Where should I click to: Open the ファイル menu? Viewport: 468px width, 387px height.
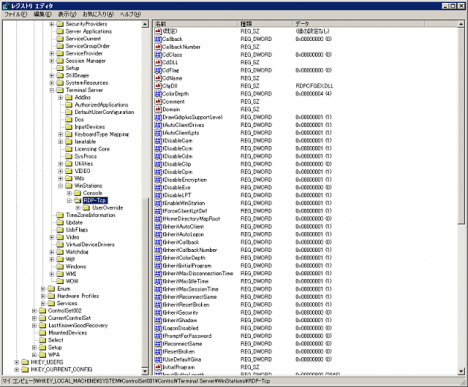(x=15, y=14)
